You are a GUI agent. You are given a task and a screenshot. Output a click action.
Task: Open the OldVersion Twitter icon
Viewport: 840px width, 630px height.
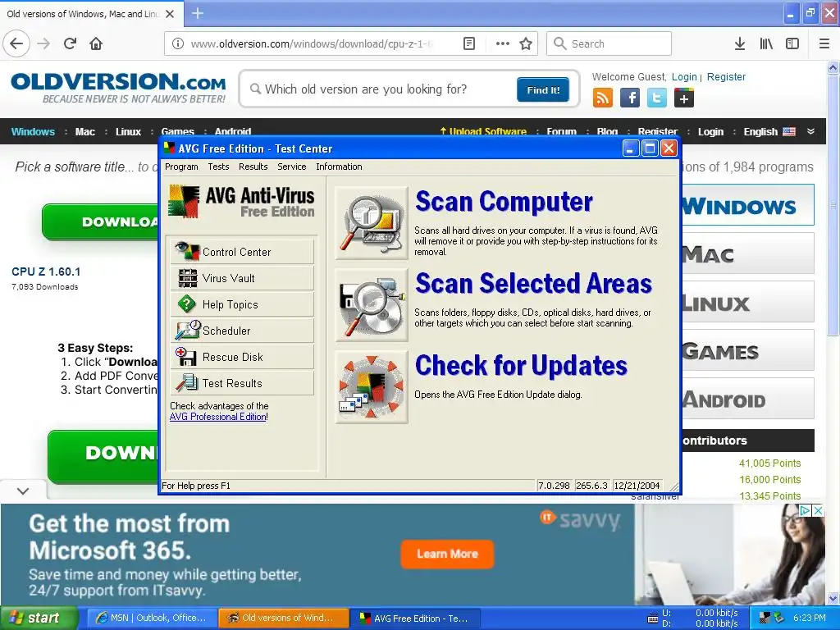[657, 98]
